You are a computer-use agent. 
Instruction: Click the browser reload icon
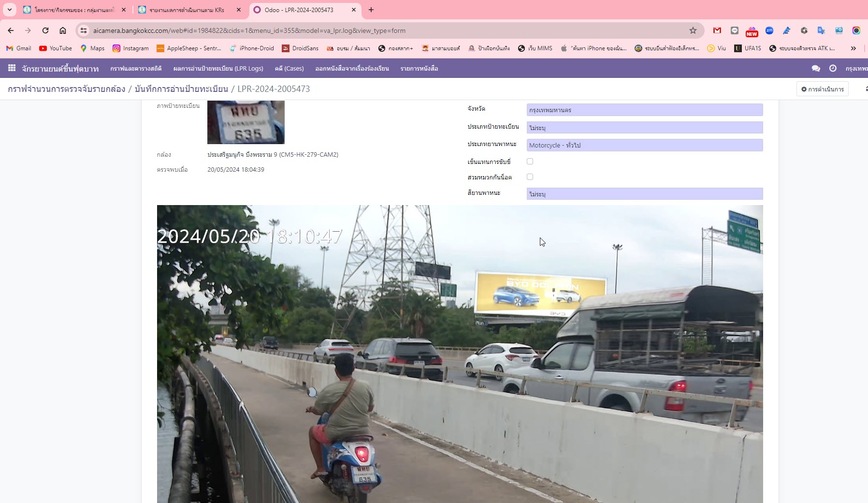click(45, 30)
